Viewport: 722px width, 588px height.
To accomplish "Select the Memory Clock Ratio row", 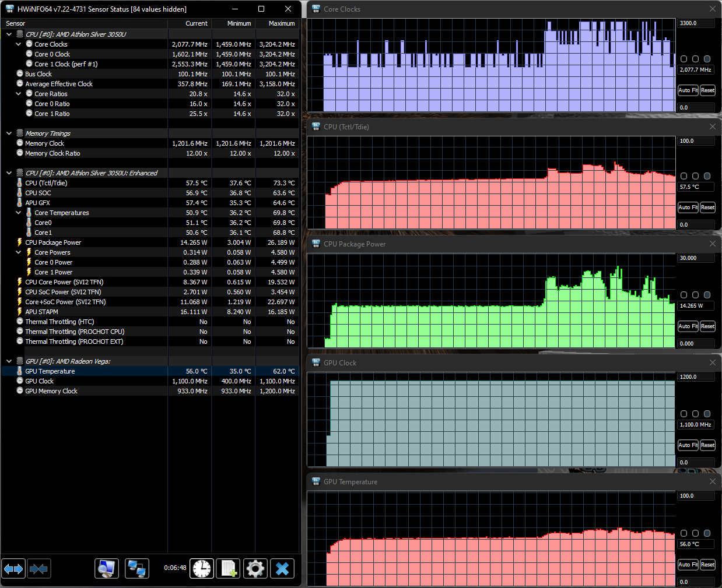I will point(150,153).
